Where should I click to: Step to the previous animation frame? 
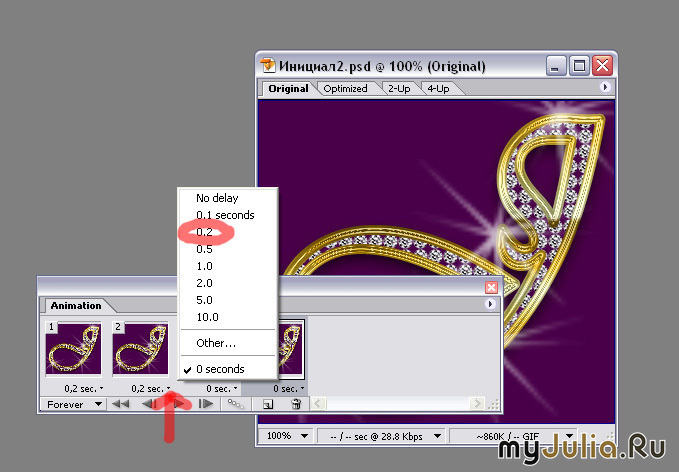(x=148, y=404)
